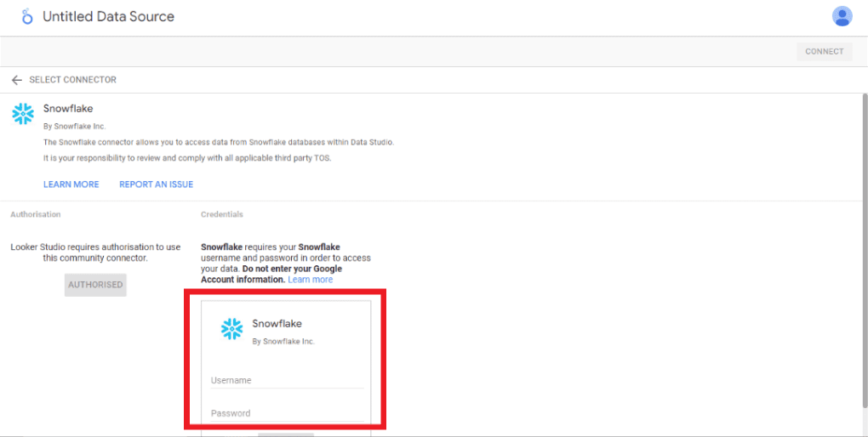The height and width of the screenshot is (437, 868).
Task: Click the Authorisation section heading
Action: [36, 214]
